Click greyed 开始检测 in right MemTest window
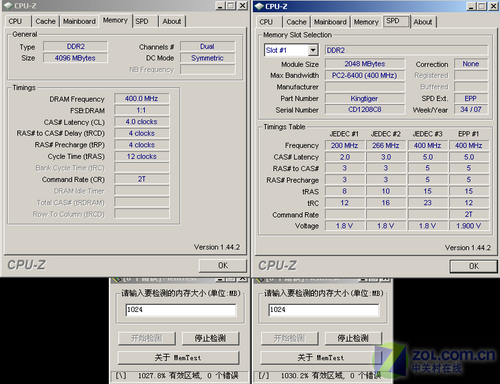 289,338
